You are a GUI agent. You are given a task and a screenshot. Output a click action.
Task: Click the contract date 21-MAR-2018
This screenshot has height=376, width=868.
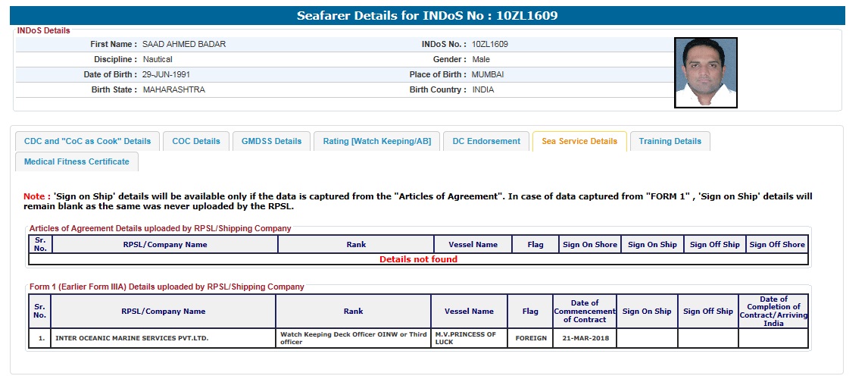(585, 338)
